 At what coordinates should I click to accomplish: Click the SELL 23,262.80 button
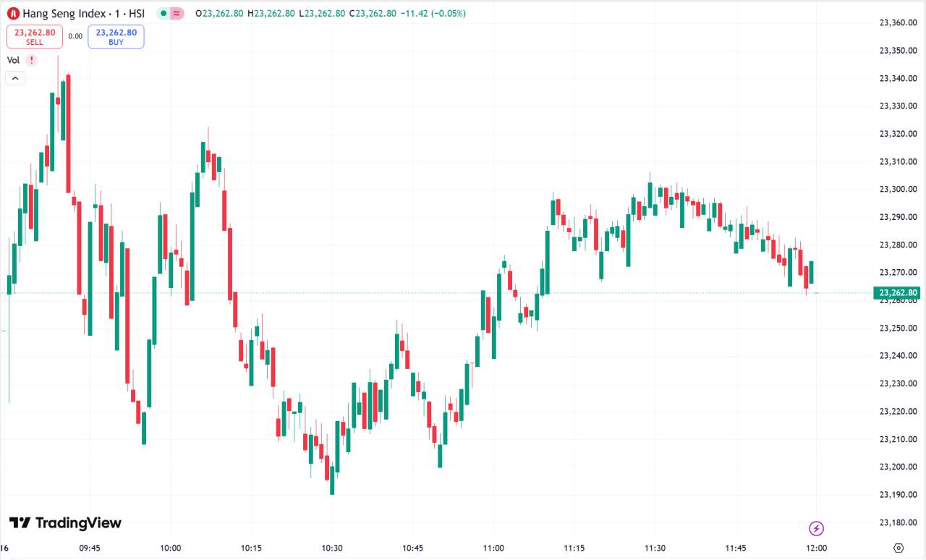click(x=35, y=37)
